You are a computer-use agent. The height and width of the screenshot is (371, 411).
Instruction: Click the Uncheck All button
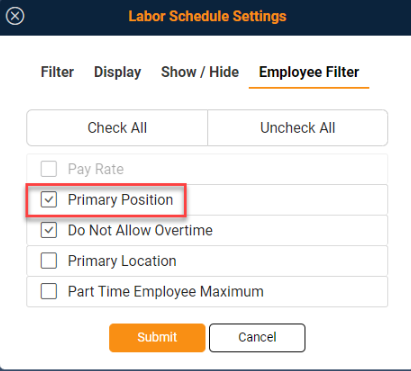point(298,128)
